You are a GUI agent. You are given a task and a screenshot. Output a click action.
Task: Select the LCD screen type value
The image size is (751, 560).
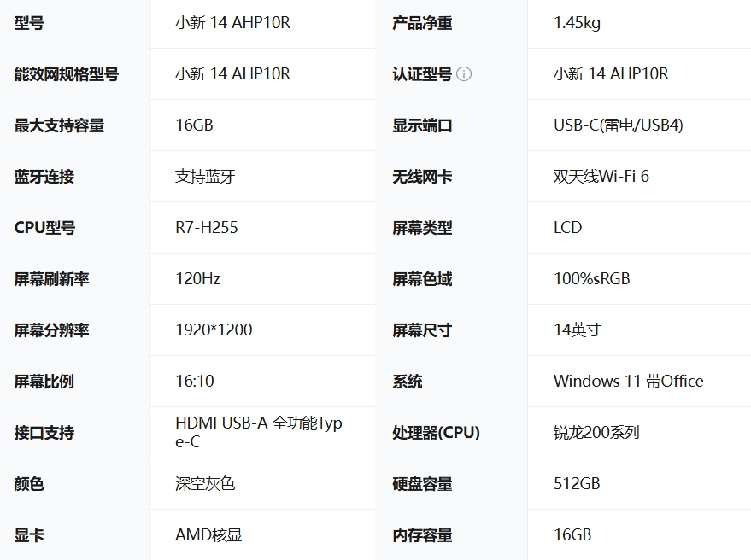click(x=568, y=228)
